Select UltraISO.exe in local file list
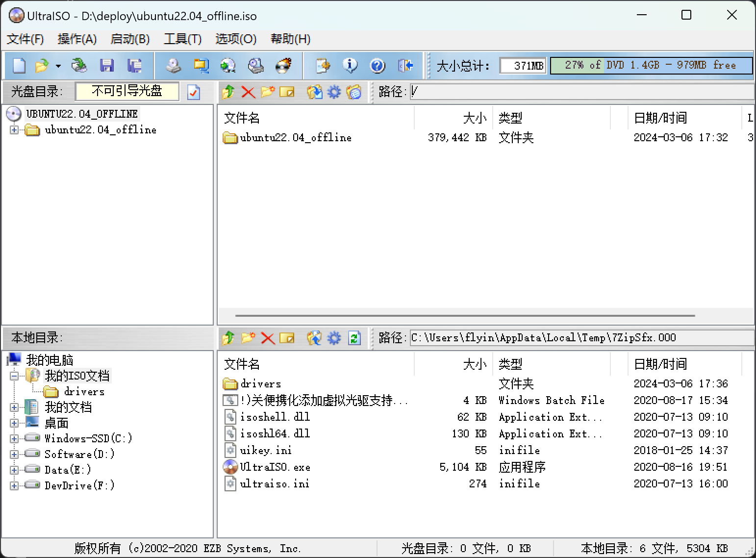 point(275,467)
